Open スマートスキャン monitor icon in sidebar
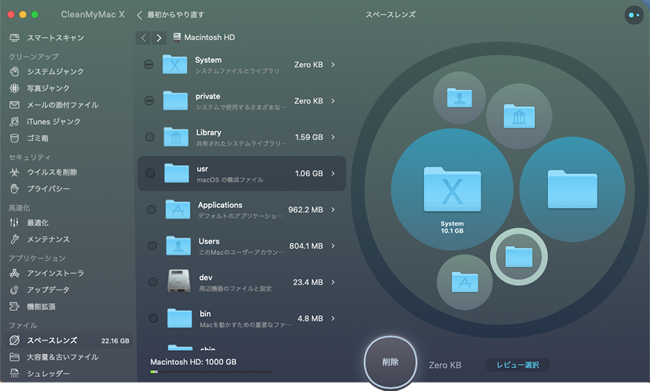The image size is (650, 391). (15, 38)
